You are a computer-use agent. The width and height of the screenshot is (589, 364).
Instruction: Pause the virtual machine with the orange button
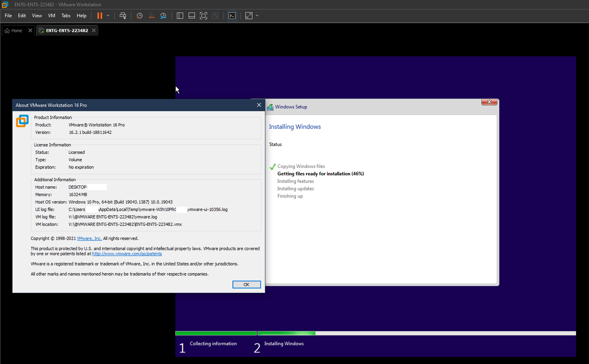click(99, 16)
